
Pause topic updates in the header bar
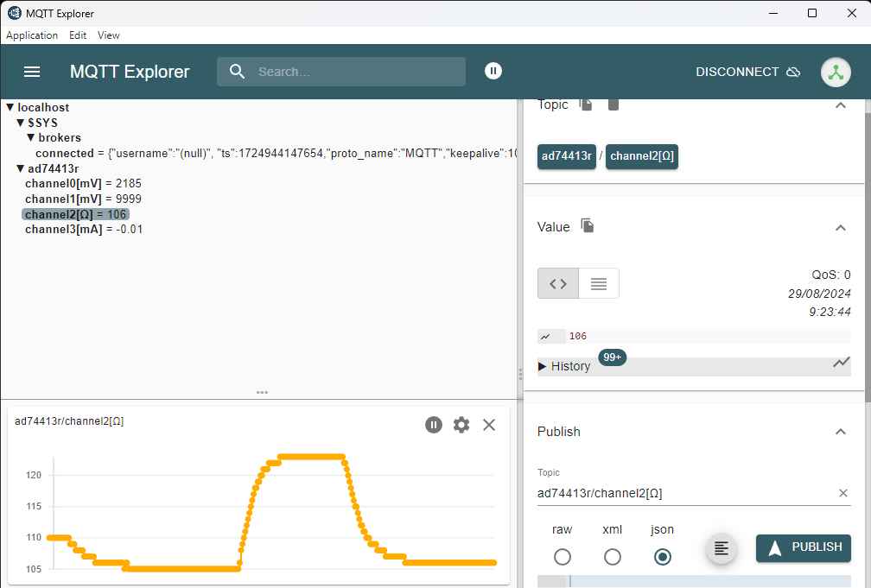493,71
